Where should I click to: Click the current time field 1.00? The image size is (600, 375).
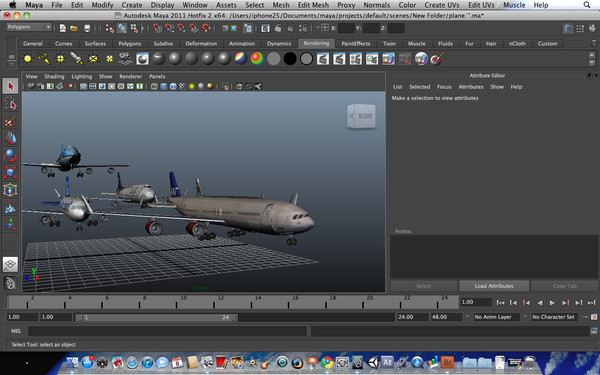tap(476, 302)
